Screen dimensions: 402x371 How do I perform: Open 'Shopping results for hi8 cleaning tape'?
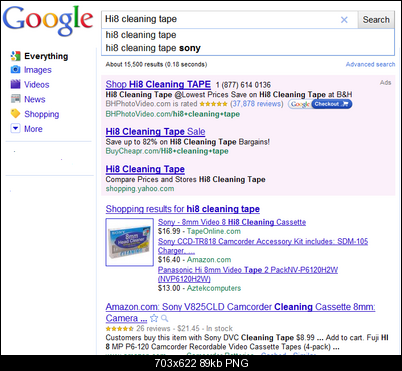(x=183, y=209)
